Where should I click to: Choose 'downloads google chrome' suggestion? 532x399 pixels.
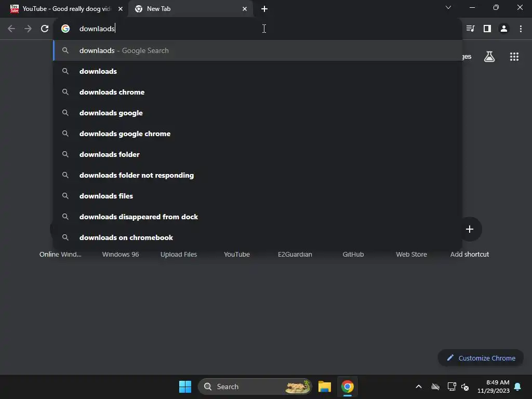258,134
